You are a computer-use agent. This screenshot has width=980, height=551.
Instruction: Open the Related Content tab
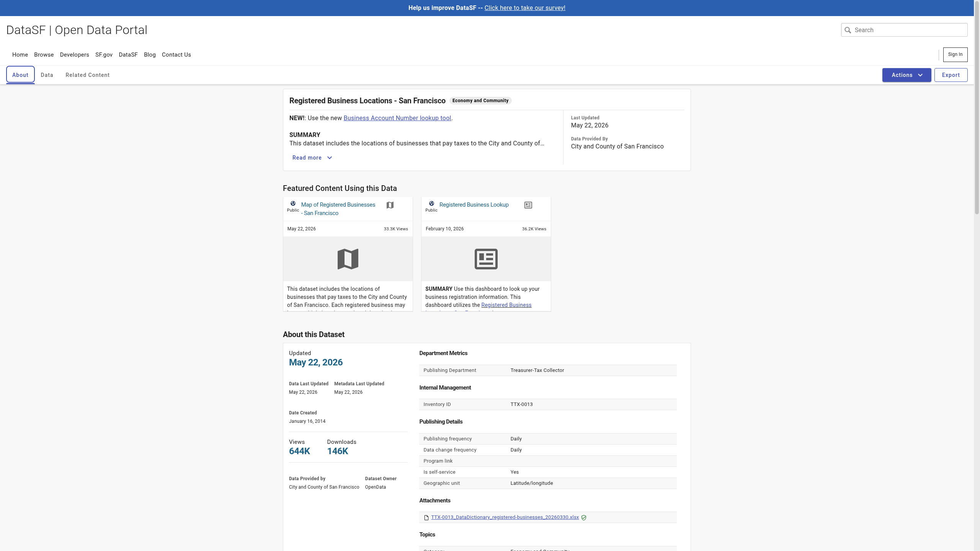point(88,75)
